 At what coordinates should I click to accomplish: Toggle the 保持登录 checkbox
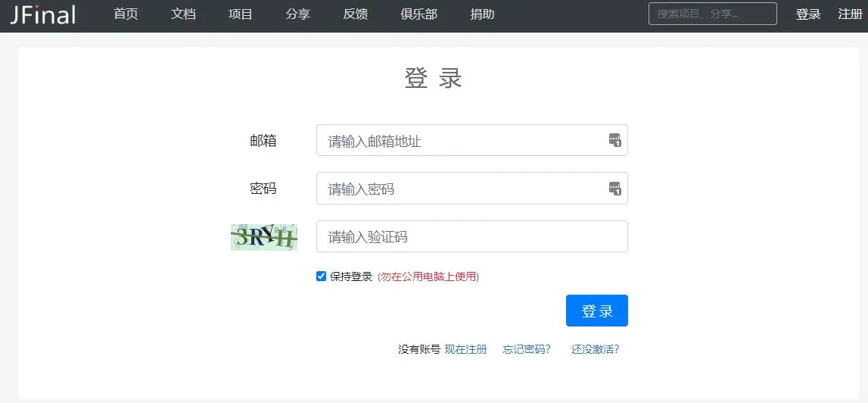[x=321, y=276]
